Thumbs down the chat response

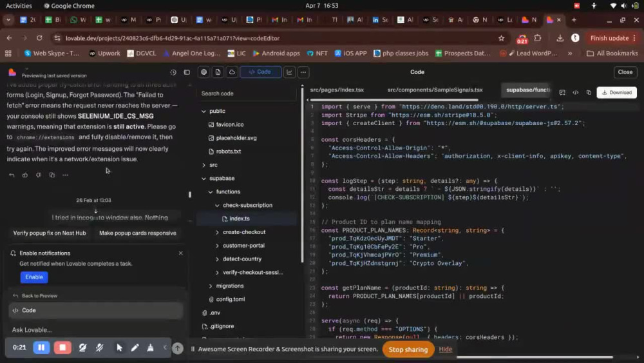pyautogui.click(x=39, y=175)
